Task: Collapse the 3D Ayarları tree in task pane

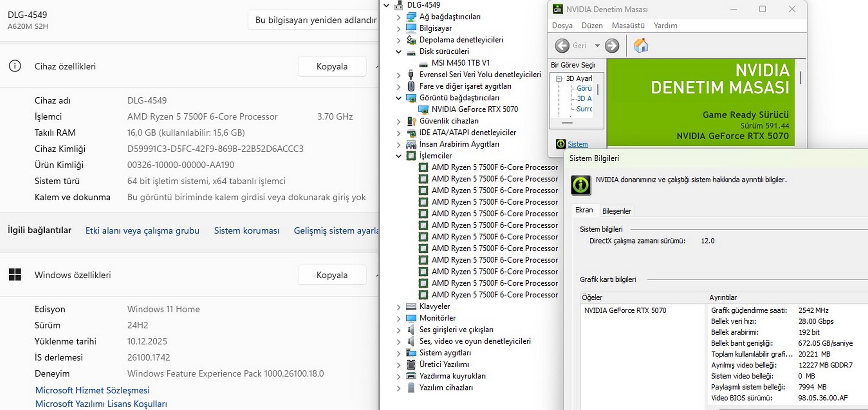Action: (559, 79)
